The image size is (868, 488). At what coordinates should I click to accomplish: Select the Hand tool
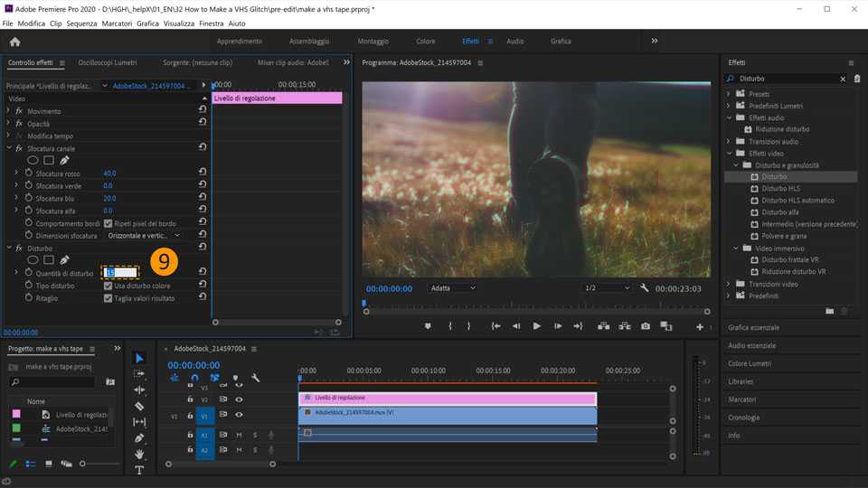coord(139,454)
